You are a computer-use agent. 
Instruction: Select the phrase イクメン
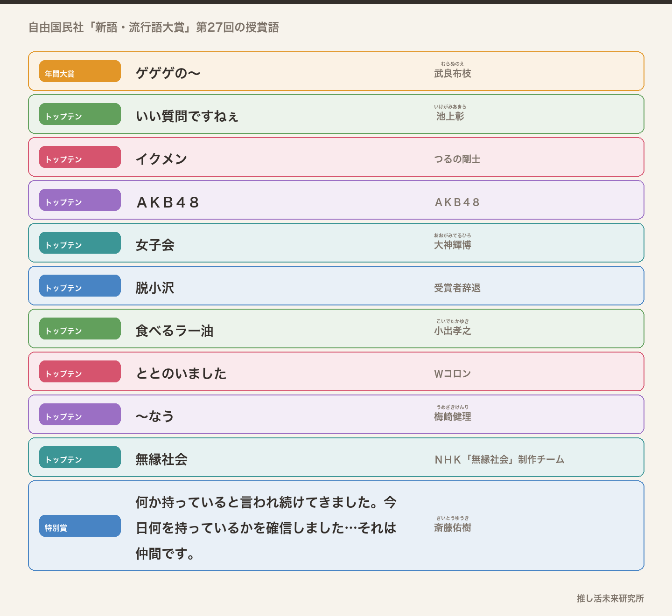tap(161, 159)
